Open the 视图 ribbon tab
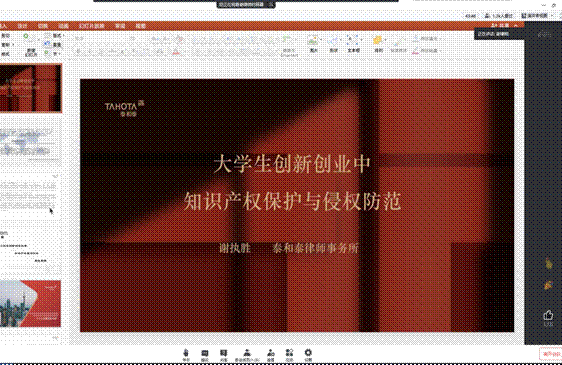Viewport: 562px width, 365px height. point(140,26)
